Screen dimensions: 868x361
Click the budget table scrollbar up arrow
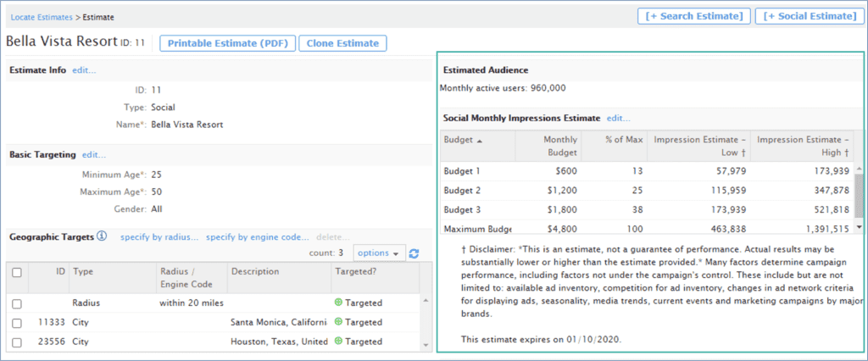point(860,169)
